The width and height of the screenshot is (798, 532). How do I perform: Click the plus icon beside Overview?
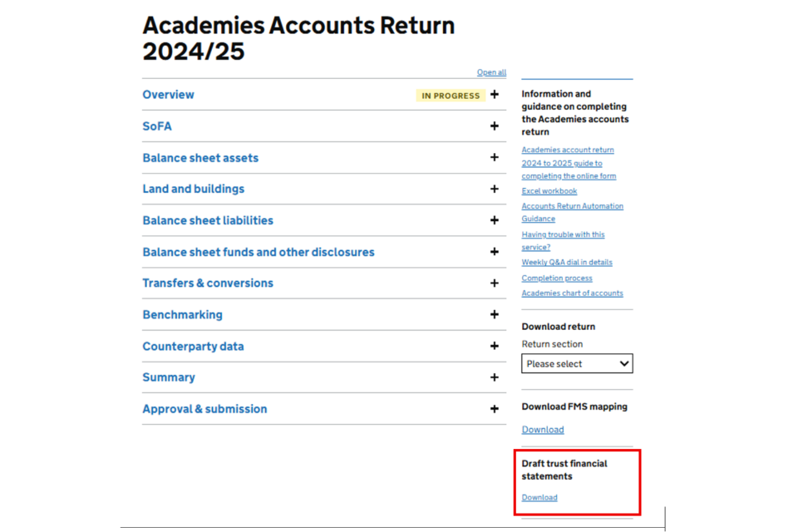(495, 95)
